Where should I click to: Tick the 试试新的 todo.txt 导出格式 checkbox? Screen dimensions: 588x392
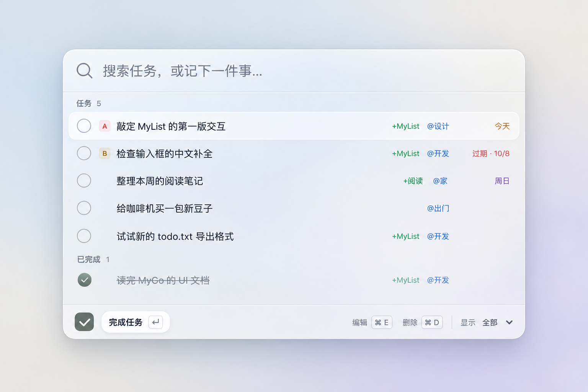84,236
